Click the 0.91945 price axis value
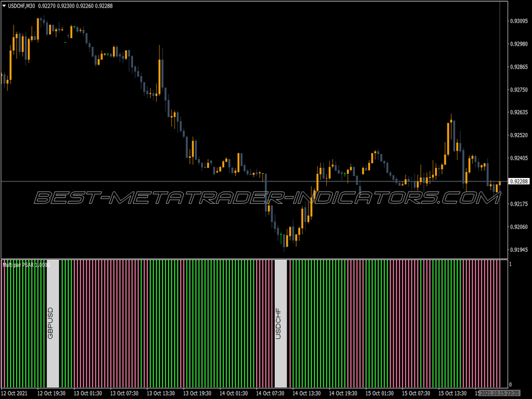Image resolution: width=532 pixels, height=399 pixels. (519, 249)
